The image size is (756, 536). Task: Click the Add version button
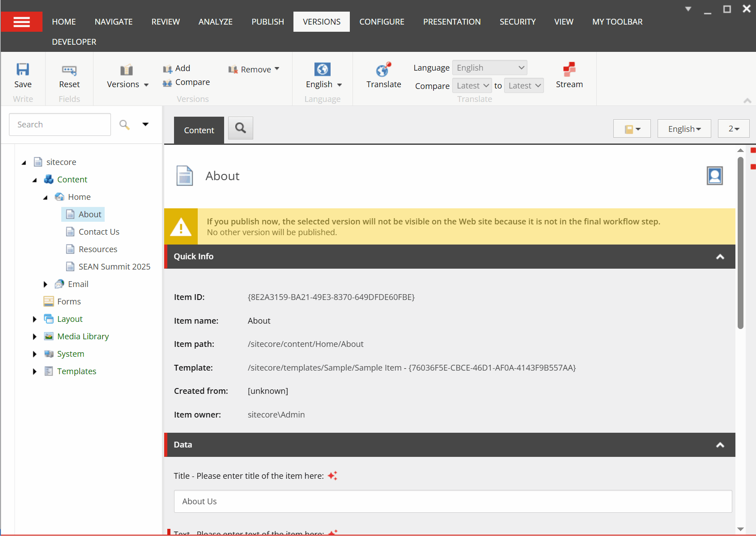pos(177,68)
